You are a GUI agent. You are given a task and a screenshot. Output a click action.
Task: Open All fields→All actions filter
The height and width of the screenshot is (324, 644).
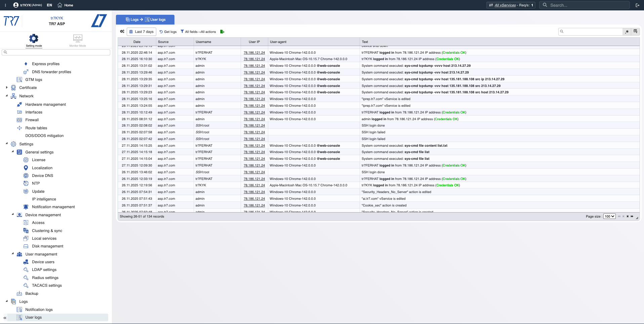[198, 32]
